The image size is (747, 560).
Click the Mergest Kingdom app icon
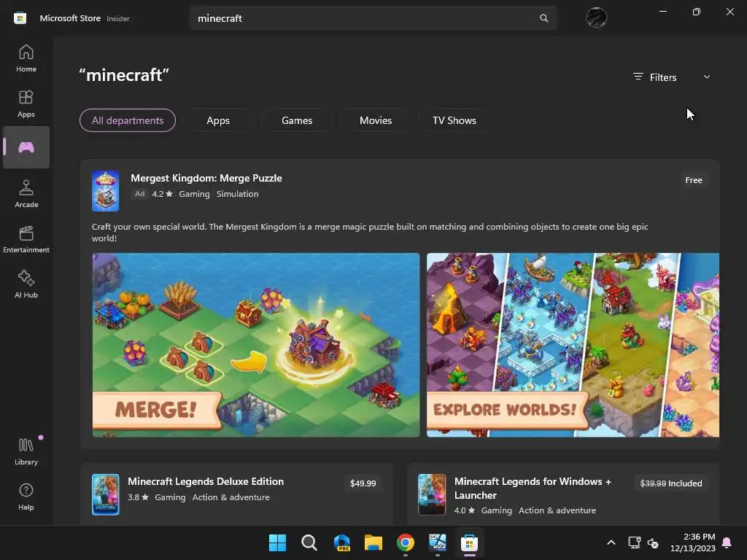(105, 191)
